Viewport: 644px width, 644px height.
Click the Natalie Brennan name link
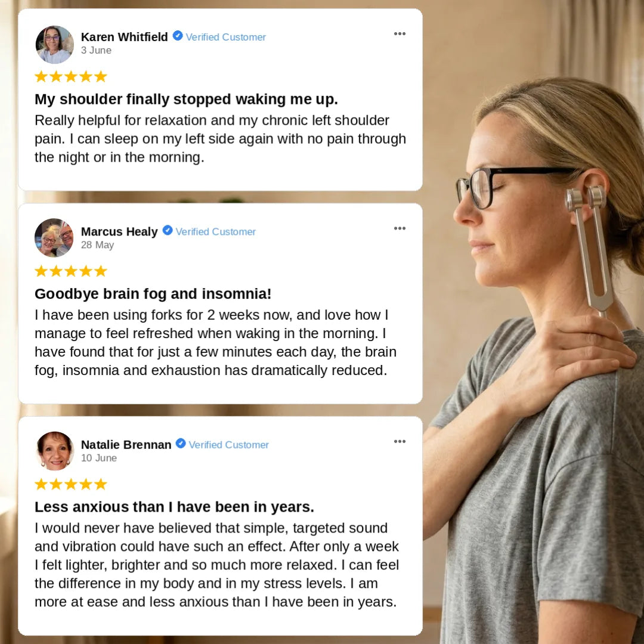click(x=126, y=445)
